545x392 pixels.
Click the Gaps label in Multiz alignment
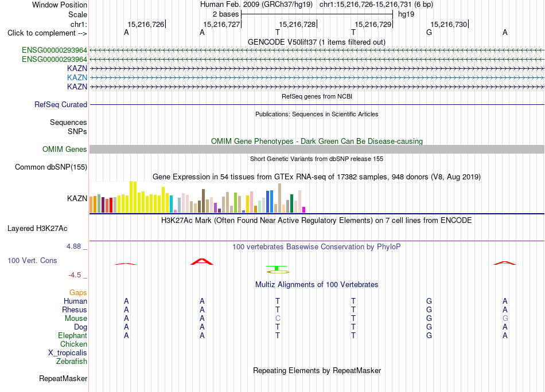(x=78, y=293)
